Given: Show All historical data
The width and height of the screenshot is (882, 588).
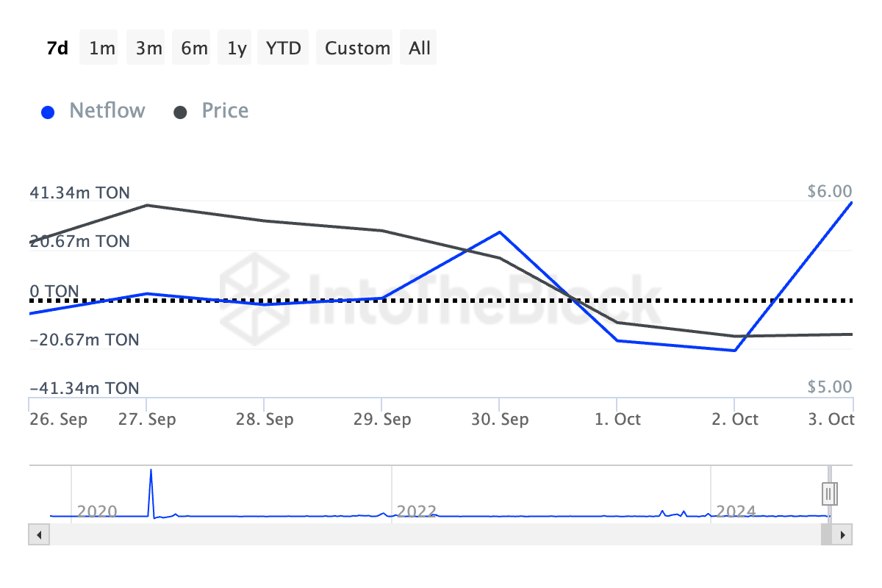Looking at the screenshot, I should tap(419, 48).
